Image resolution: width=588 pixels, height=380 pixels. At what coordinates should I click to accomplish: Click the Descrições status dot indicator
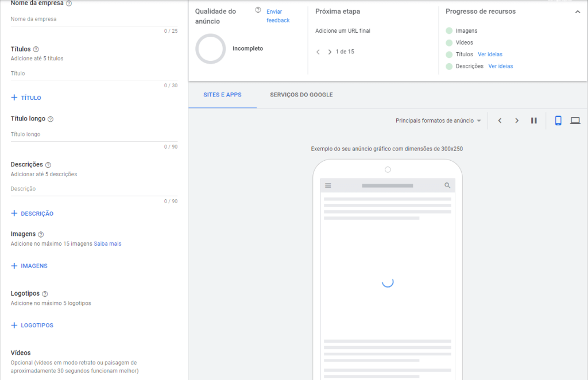pyautogui.click(x=449, y=67)
